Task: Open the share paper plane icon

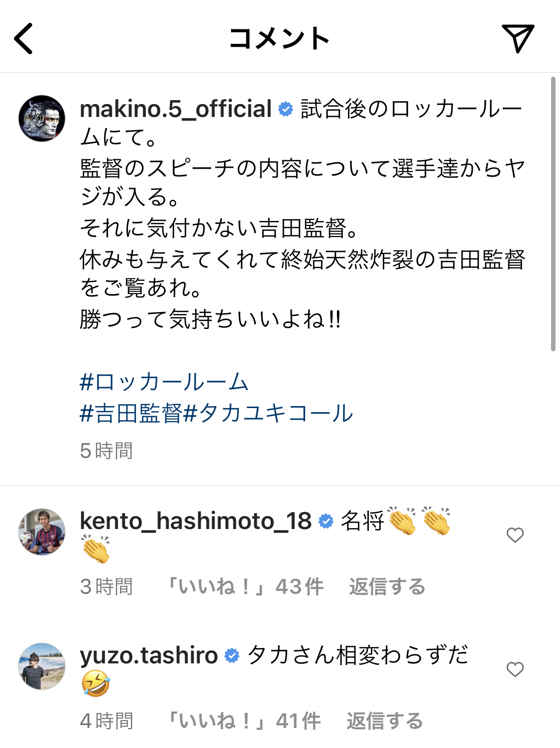Action: tap(518, 38)
